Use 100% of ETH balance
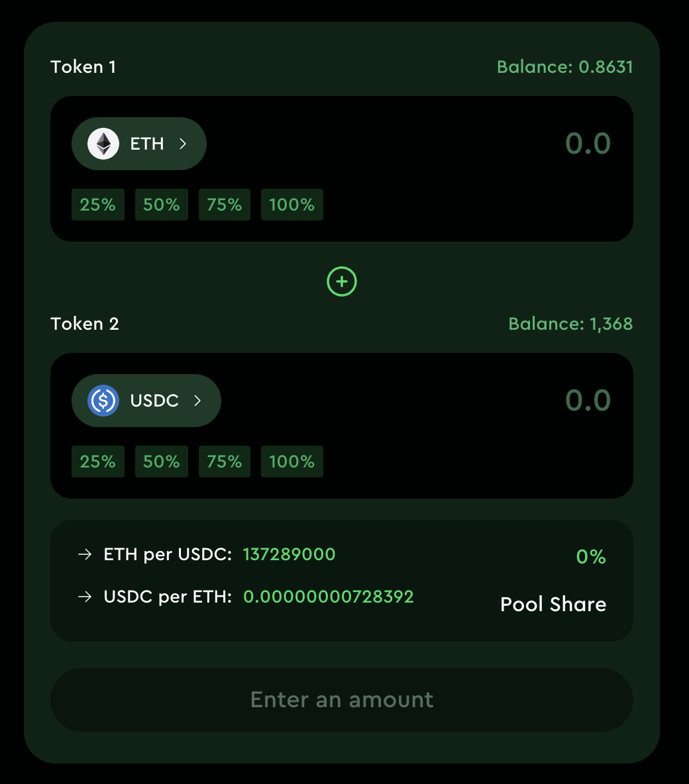 (292, 205)
